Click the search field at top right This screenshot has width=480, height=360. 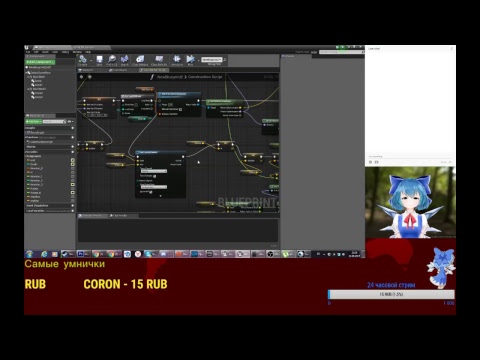(341, 52)
